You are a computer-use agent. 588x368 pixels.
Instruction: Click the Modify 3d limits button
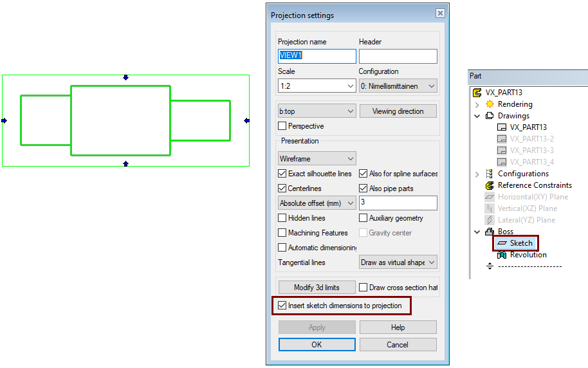[x=317, y=288]
